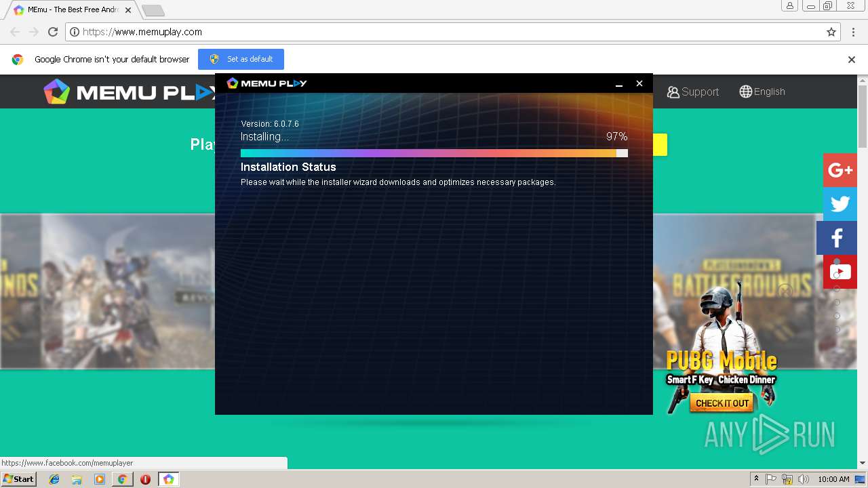
Task: Close the MEmu browser tab
Action: point(128,10)
